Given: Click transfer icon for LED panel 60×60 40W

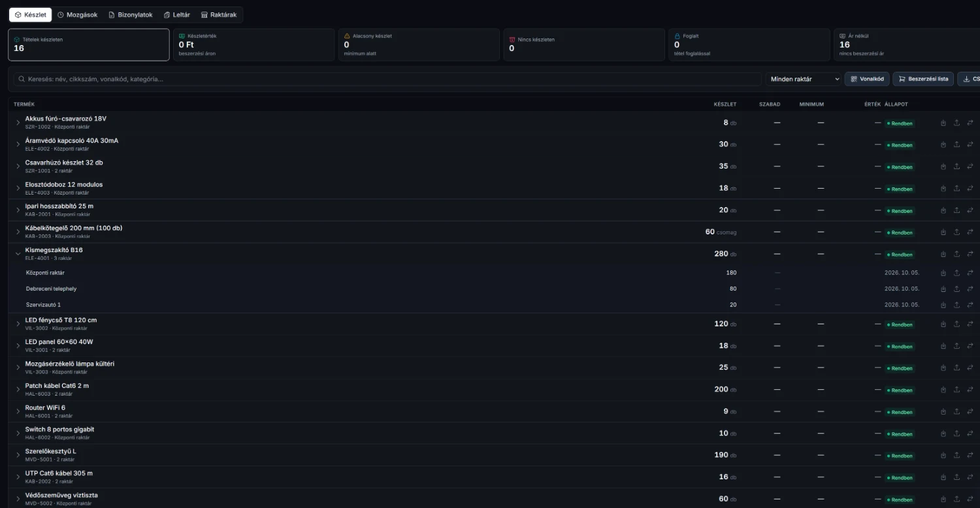Looking at the screenshot, I should tap(970, 346).
